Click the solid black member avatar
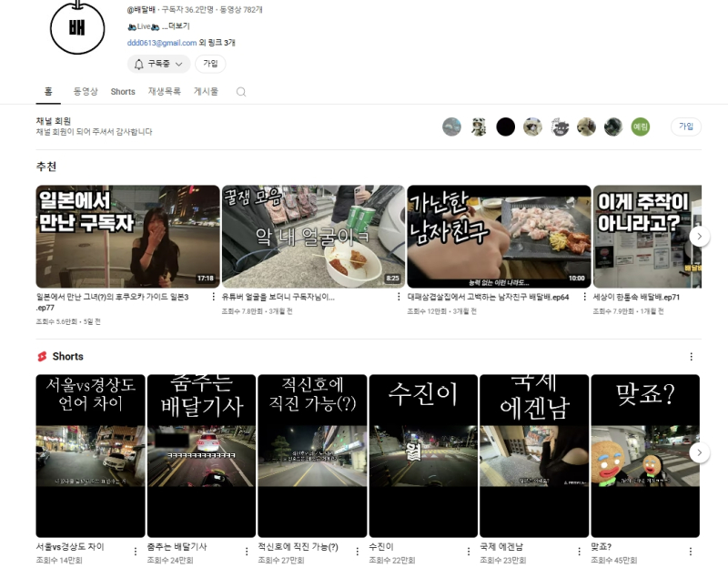 point(506,127)
